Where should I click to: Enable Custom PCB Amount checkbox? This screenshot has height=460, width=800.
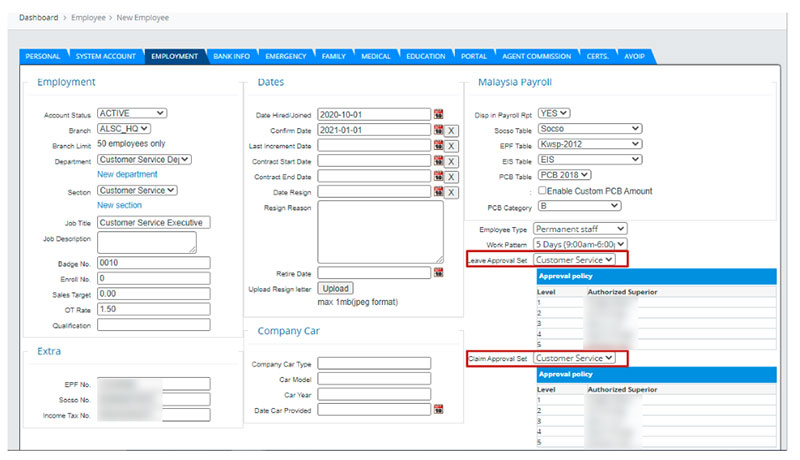tap(543, 190)
